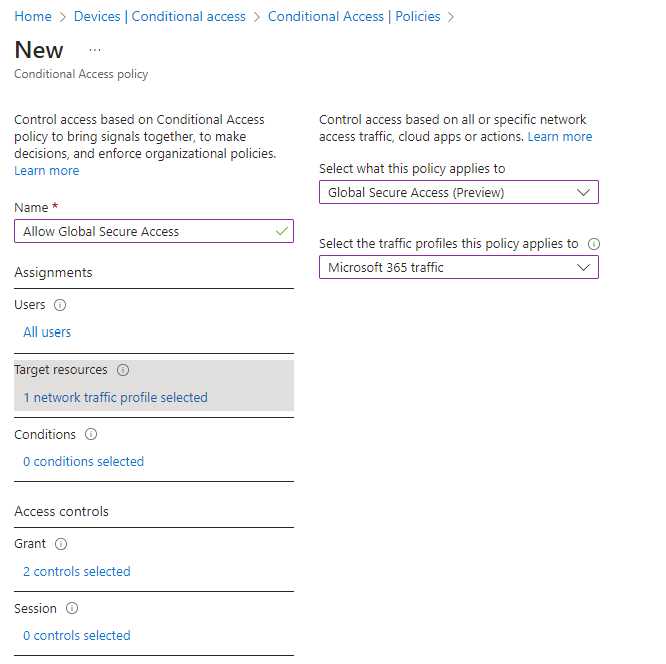The width and height of the screenshot is (666, 664).
Task: Open the ellipsis menu beside New
Action: point(95,50)
